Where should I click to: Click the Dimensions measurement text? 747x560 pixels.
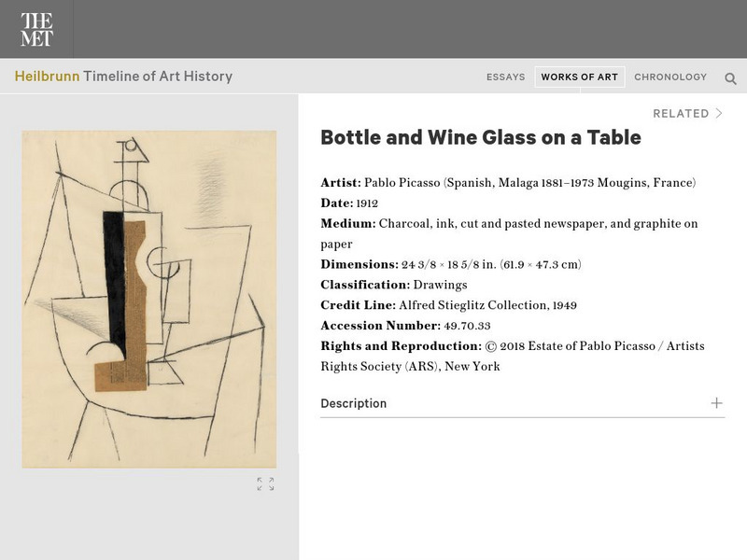click(491, 265)
